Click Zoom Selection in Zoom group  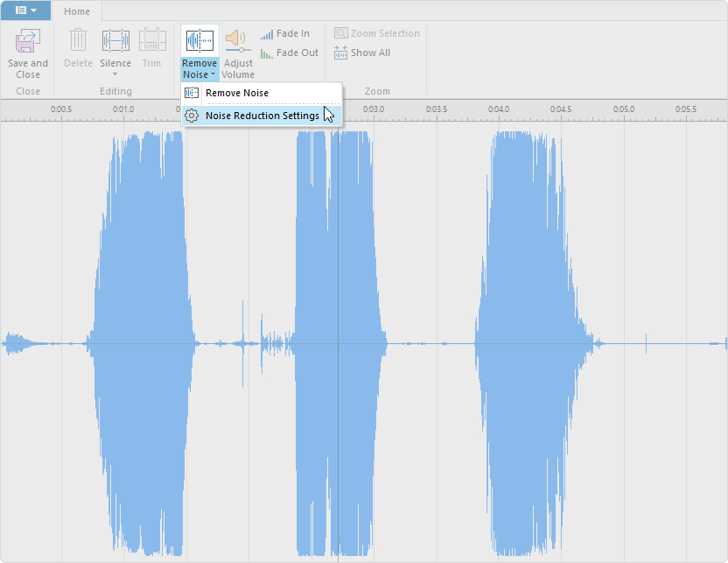click(x=377, y=34)
